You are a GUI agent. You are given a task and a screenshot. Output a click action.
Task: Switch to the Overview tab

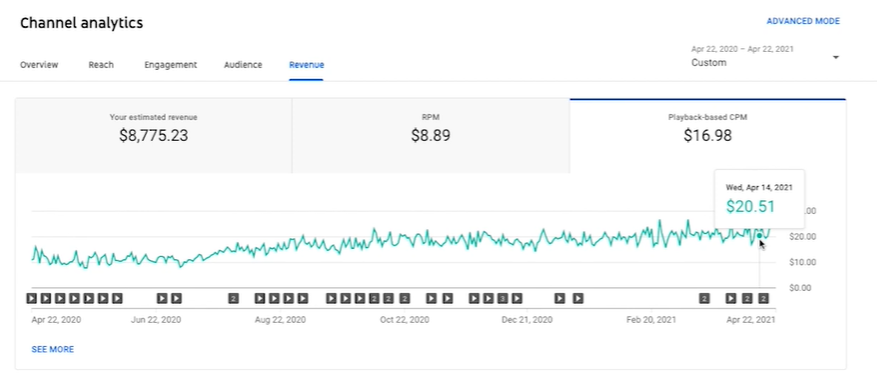coord(39,65)
